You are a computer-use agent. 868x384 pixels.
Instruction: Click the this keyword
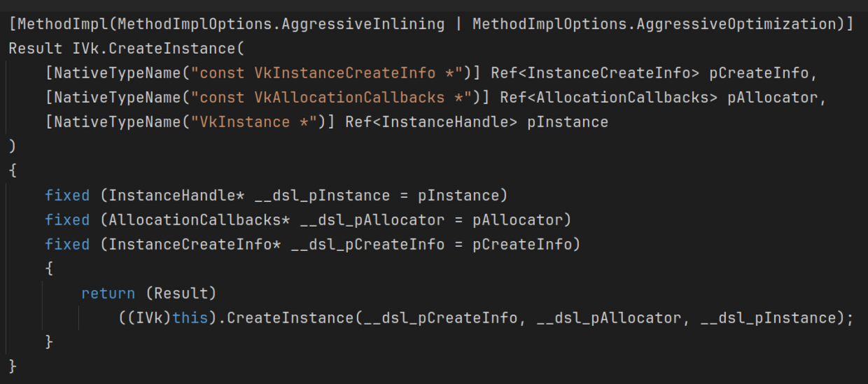[190, 318]
